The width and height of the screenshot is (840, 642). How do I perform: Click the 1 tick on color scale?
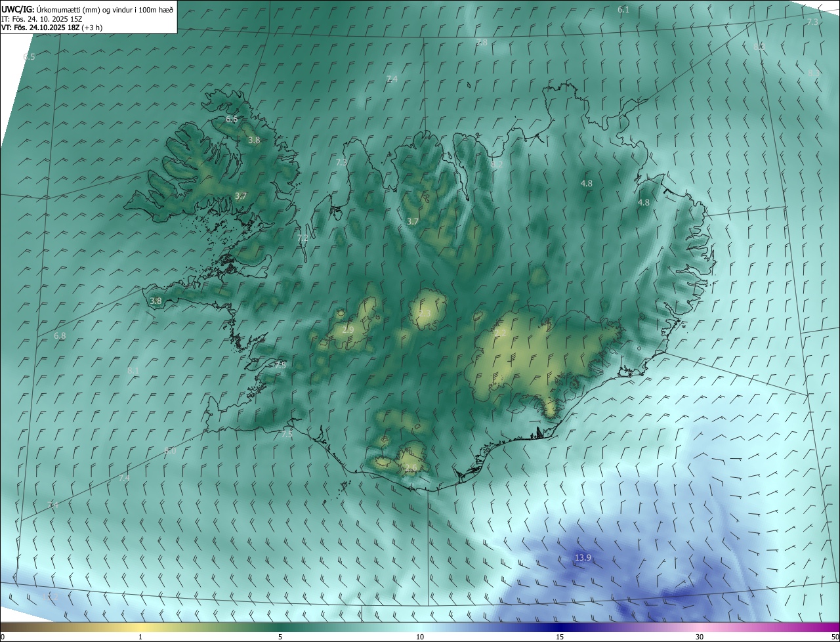[x=140, y=637]
